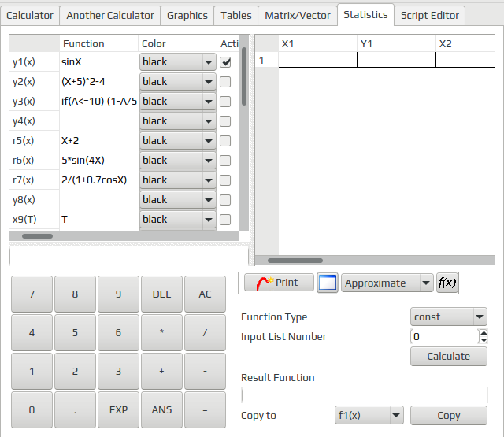Uncheck the active checkbox for y1(x)
Screen dimensions: 504x437
(x=225, y=62)
